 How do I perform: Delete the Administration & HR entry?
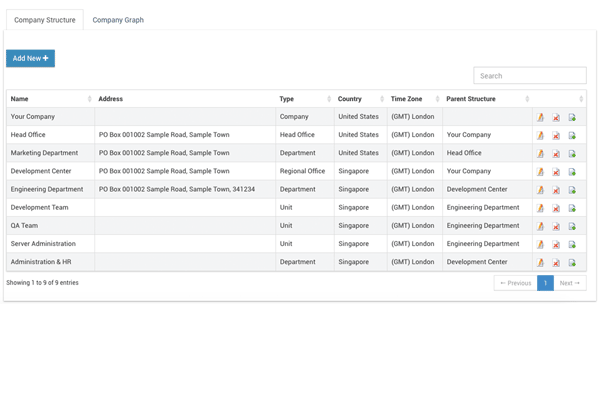pyautogui.click(x=556, y=262)
